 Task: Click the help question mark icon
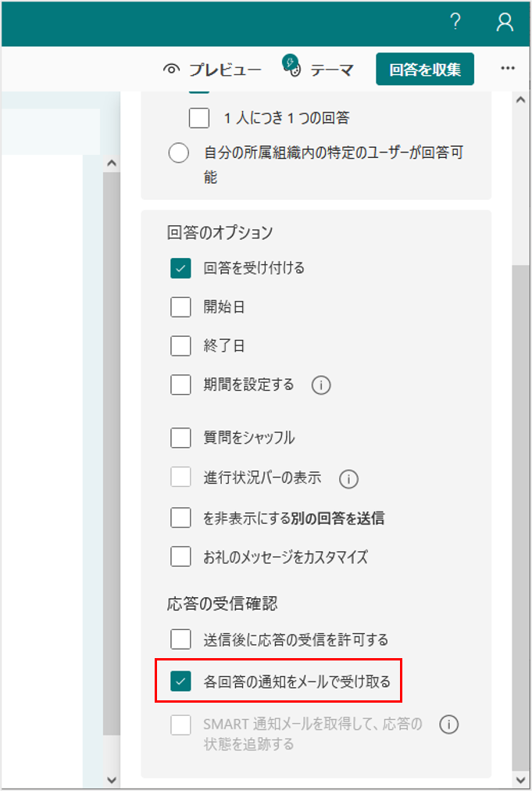pos(456,23)
